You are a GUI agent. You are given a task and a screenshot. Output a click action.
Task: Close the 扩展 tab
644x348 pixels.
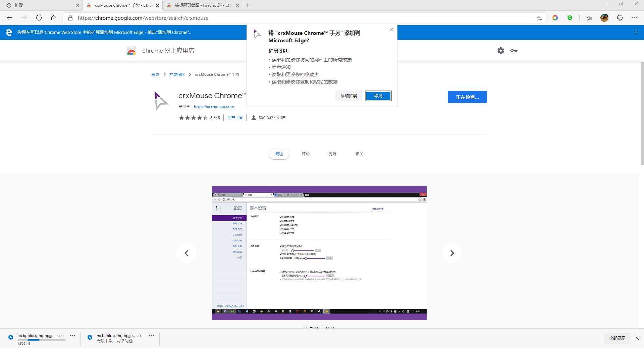(x=77, y=5)
